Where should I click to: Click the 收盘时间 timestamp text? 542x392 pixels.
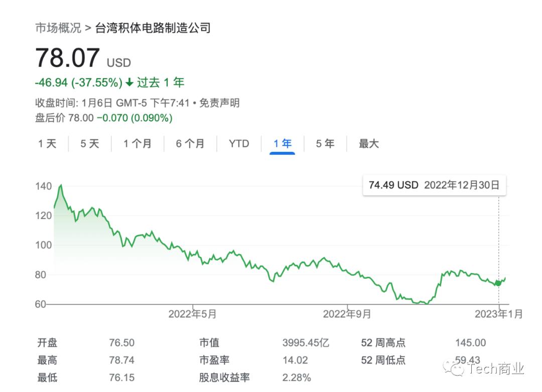(112, 103)
